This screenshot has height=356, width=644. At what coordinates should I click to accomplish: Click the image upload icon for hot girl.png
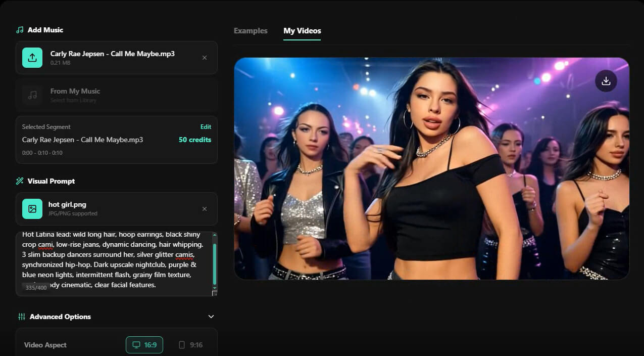pyautogui.click(x=32, y=209)
